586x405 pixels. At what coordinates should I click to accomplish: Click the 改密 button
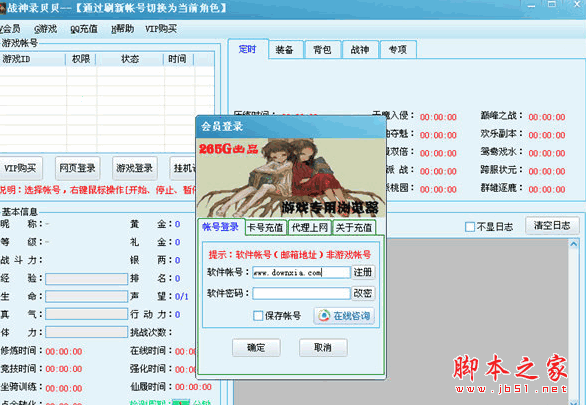pos(363,293)
